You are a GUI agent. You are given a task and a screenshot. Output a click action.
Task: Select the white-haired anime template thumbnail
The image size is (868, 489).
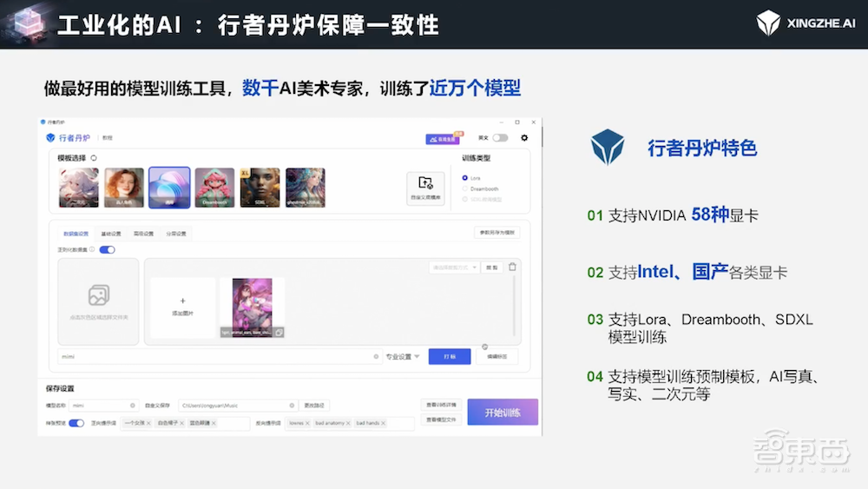pyautogui.click(x=79, y=188)
